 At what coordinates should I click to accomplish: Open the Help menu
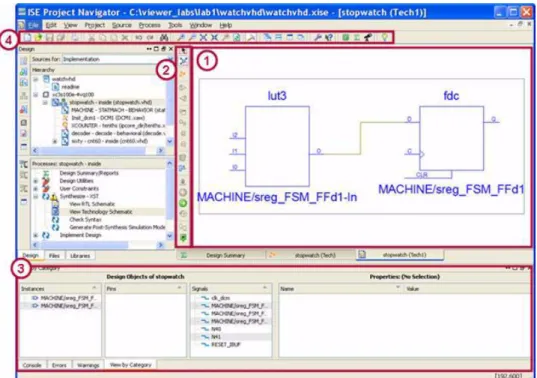coord(226,25)
